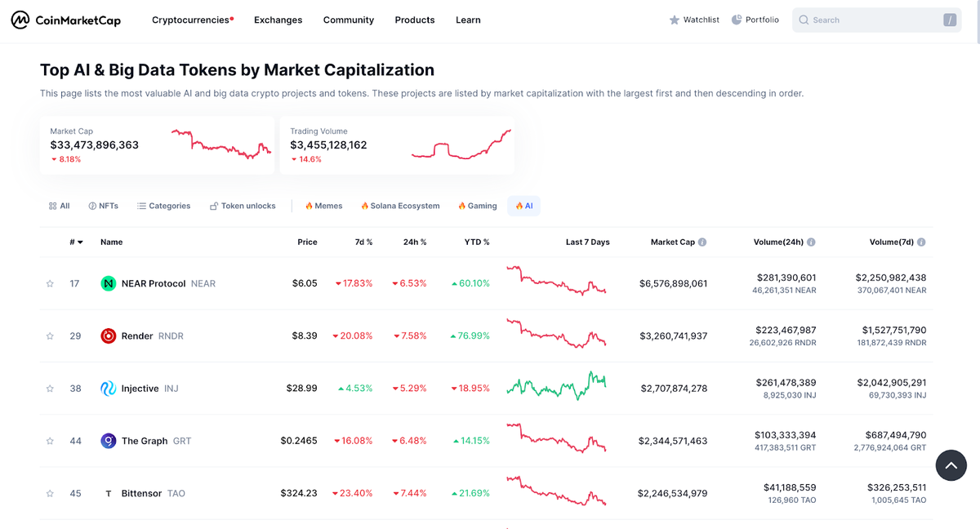Star NEAR Protocol for watchlist
The width and height of the screenshot is (980, 529).
[50, 283]
